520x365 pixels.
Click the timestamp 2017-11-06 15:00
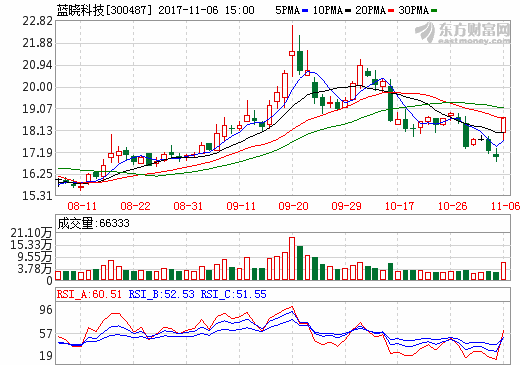point(206,10)
